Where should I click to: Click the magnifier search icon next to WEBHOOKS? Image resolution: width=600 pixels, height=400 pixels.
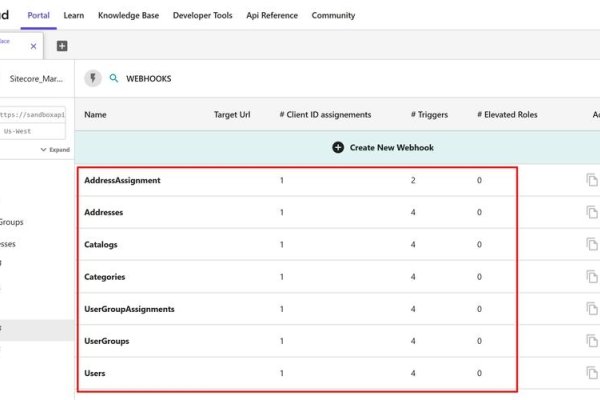(x=114, y=78)
